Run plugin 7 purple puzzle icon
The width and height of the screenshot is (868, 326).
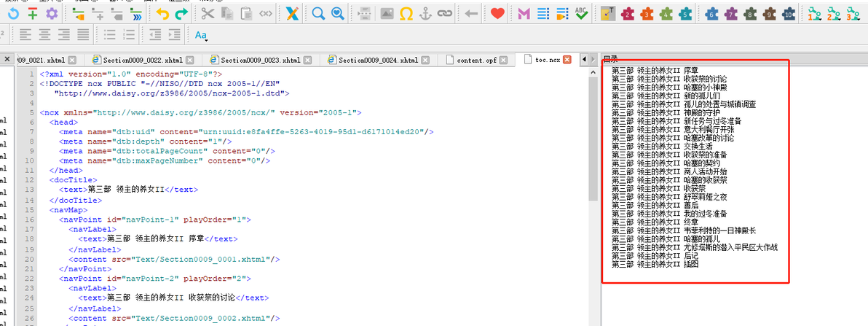(730, 15)
